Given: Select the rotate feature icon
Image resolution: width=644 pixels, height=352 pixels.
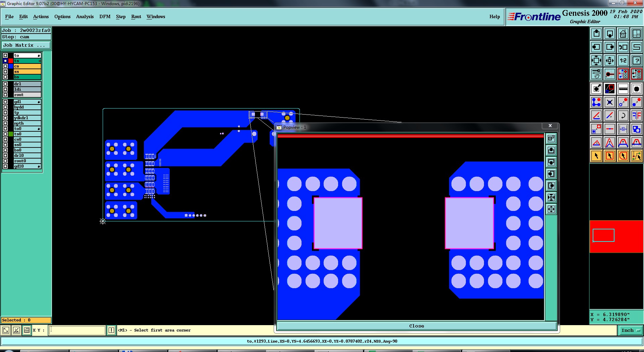Looking at the screenshot, I should 623,116.
